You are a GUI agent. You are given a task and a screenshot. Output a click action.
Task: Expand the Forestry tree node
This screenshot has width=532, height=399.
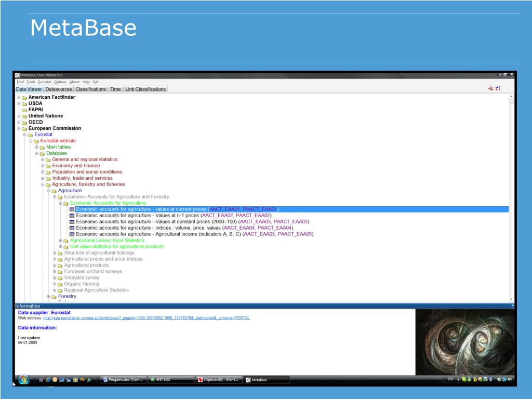[x=48, y=297]
